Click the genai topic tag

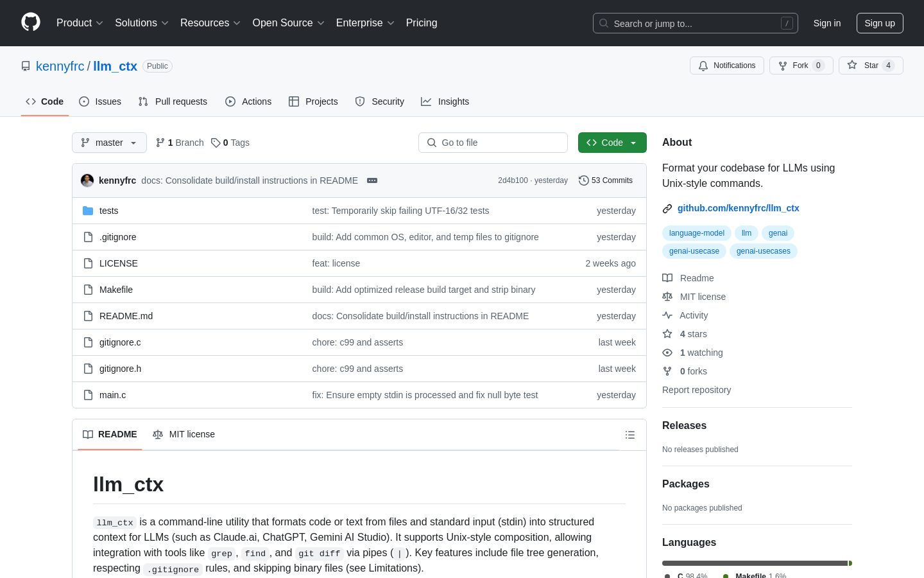tap(778, 233)
